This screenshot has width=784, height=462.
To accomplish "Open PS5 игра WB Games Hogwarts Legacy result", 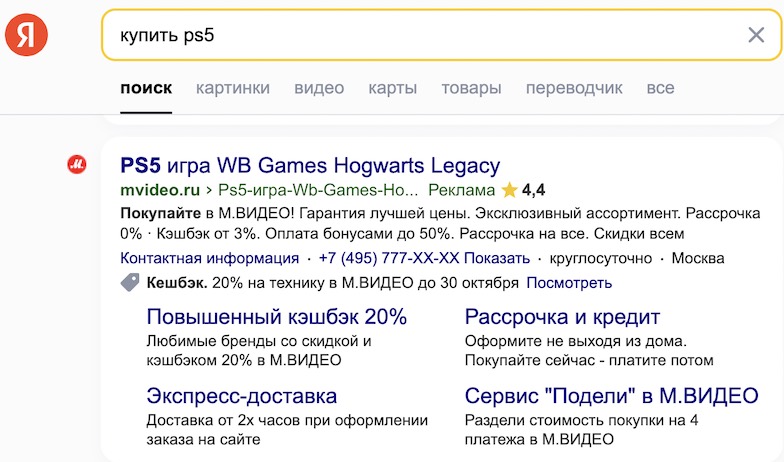I will (x=310, y=166).
